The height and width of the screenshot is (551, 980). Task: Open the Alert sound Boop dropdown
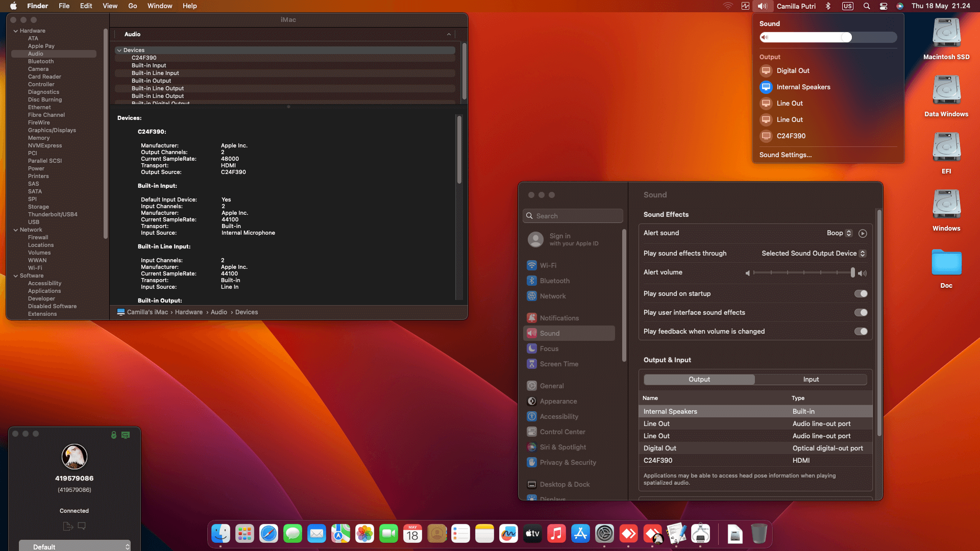tap(839, 233)
